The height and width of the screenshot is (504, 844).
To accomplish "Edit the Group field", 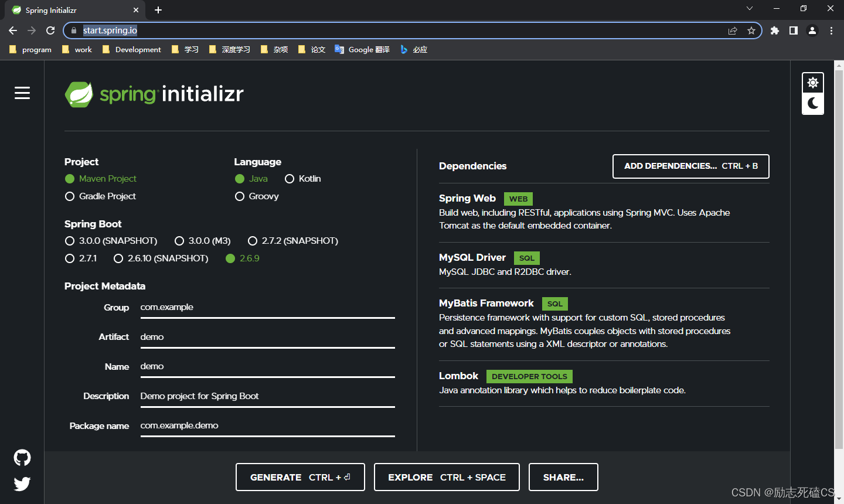I will point(267,308).
